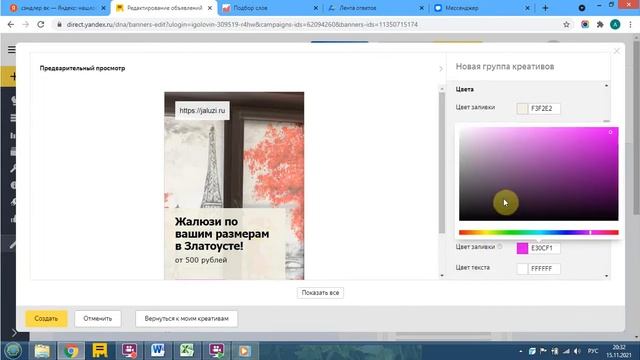
Task: Click the colored extension icon beside the bookmark star
Action: point(585,24)
